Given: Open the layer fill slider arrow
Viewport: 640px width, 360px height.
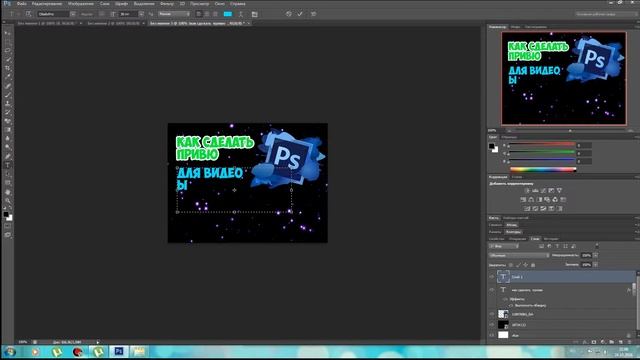Looking at the screenshot, I should [596, 264].
